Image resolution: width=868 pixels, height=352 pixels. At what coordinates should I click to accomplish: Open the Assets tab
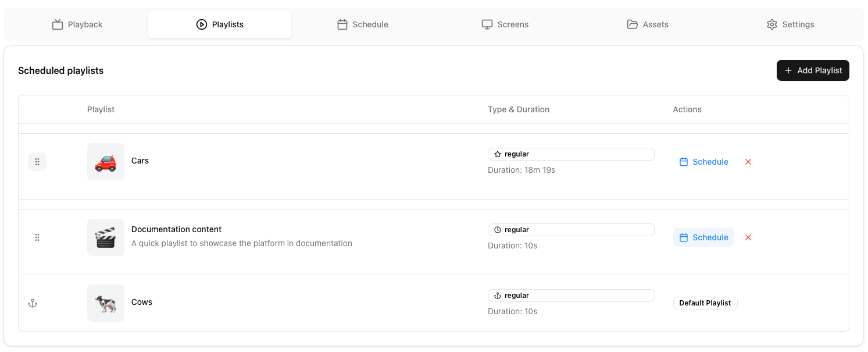(x=648, y=24)
